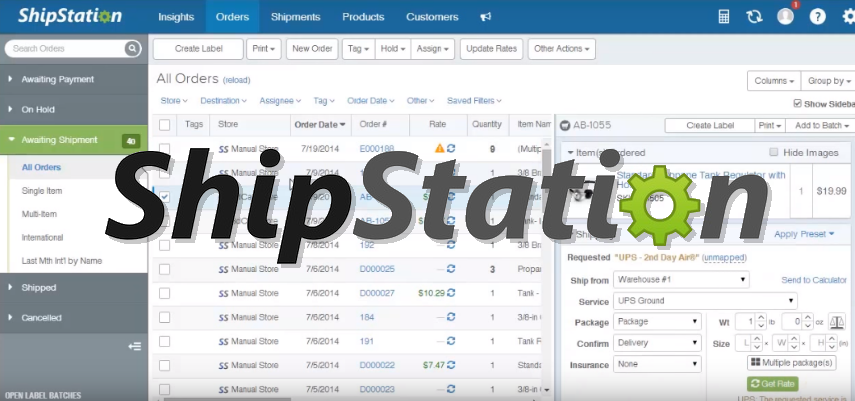Refresh rate for order D000023
The width and height of the screenshot is (855, 401).
point(451,389)
